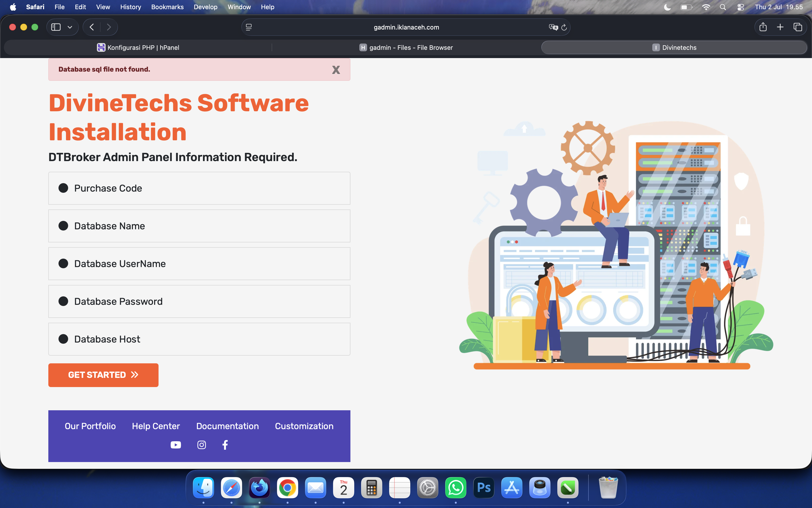This screenshot has height=508, width=812.
Task: Select the Divinetechs tab
Action: [x=674, y=48]
